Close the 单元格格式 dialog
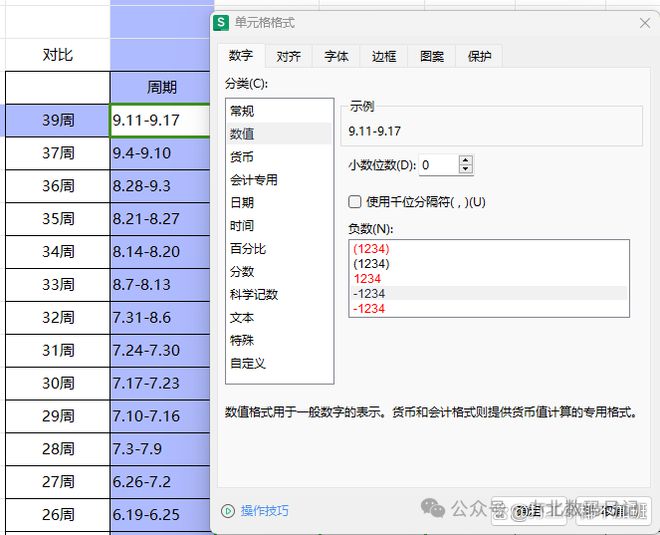This screenshot has width=660, height=535. [645, 23]
